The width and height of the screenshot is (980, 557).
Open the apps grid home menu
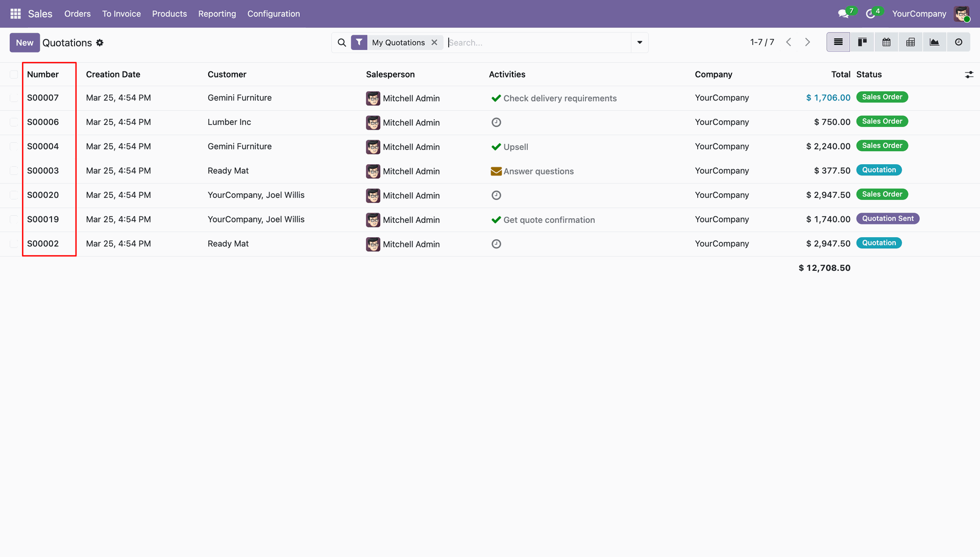tap(15, 14)
